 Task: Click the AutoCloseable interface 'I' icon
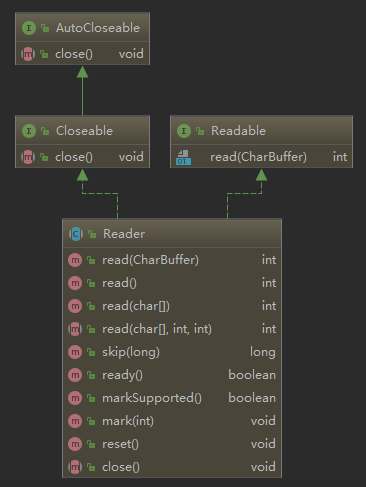29,28
